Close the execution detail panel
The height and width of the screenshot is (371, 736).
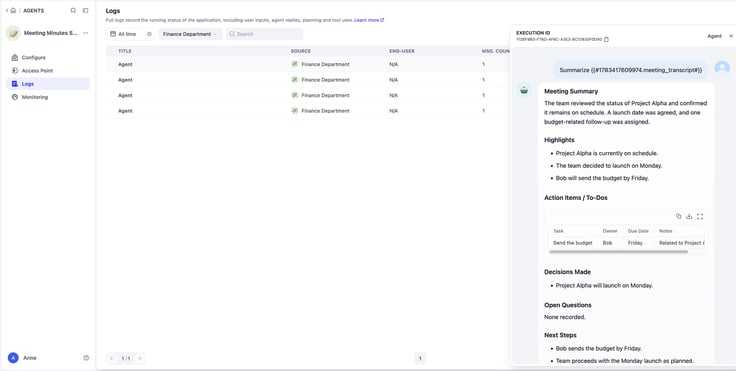[731, 36]
